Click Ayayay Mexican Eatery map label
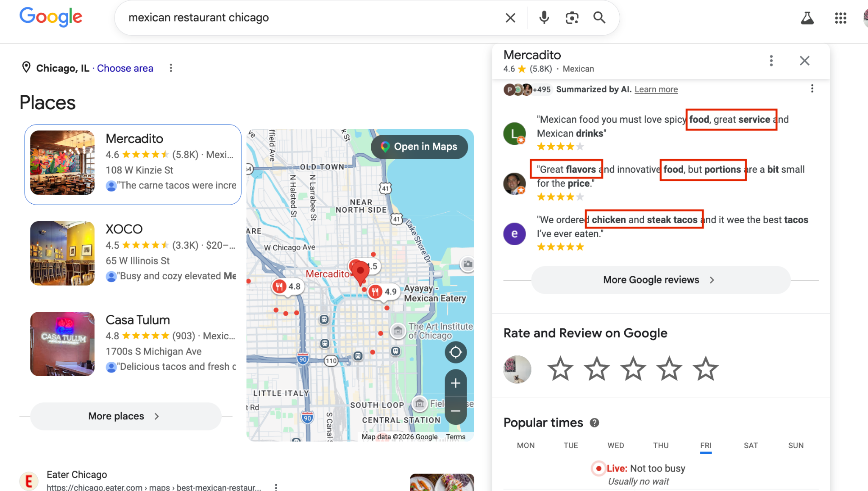 [x=435, y=293]
